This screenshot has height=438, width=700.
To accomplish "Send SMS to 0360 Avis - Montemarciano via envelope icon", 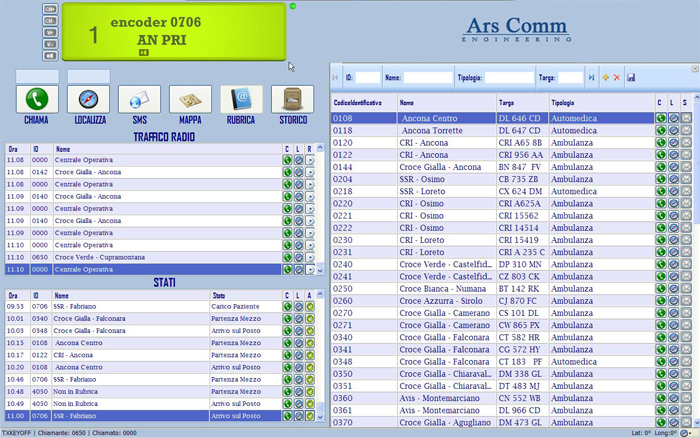I will point(686,398).
